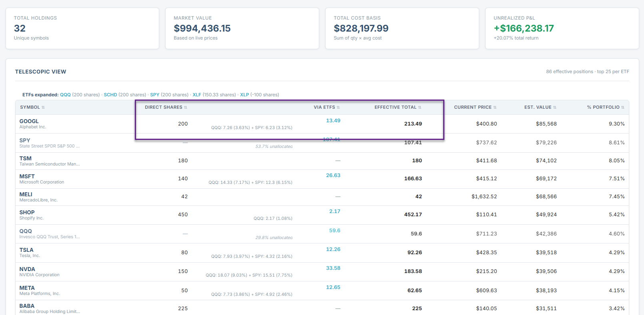Click SHOP est. value $49,924
The height and width of the screenshot is (315, 644).
546,215
